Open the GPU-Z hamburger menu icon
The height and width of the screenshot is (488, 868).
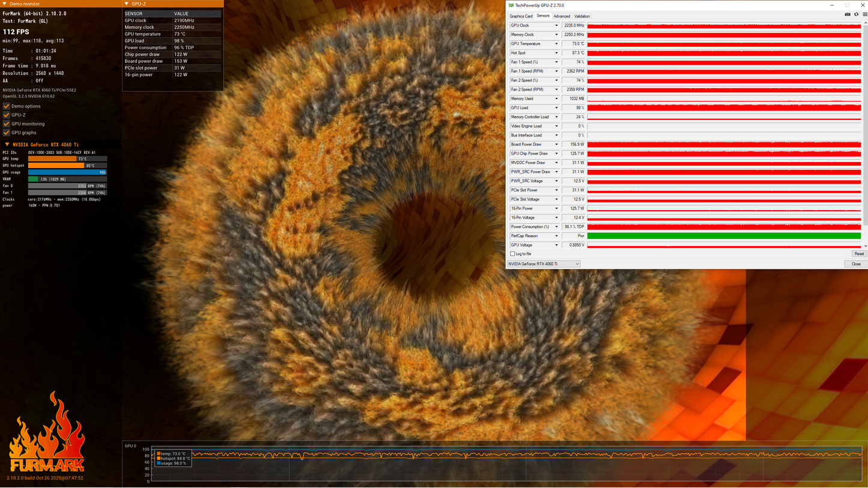pyautogui.click(x=864, y=14)
